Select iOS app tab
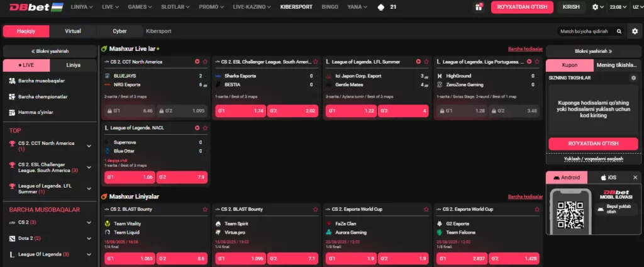This screenshot has width=644, height=267. click(x=608, y=178)
